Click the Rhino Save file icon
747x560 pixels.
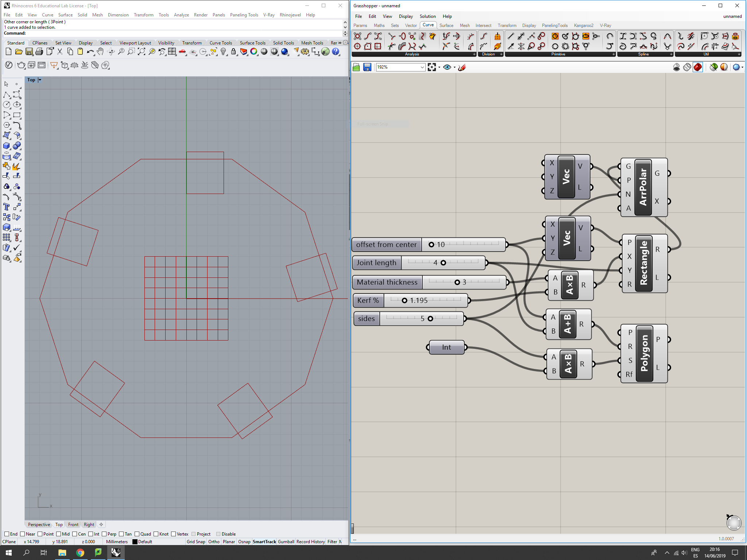point(29,52)
